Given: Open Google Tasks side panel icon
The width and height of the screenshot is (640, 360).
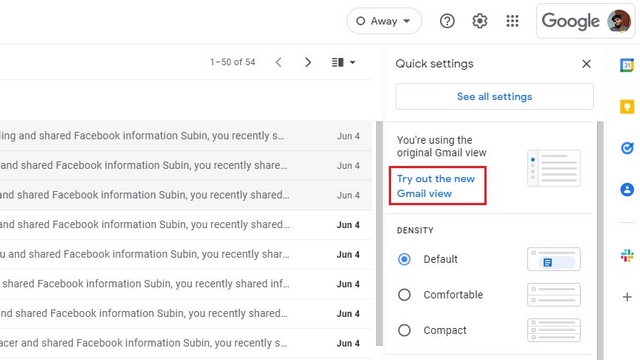Looking at the screenshot, I should [627, 148].
